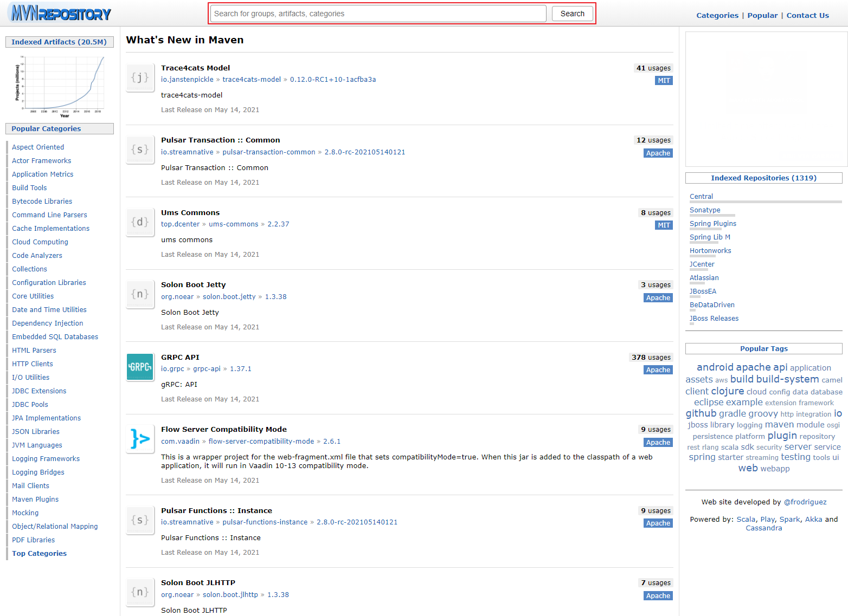The width and height of the screenshot is (848, 616).
Task: Open HTTP Clients category
Action: tap(33, 364)
